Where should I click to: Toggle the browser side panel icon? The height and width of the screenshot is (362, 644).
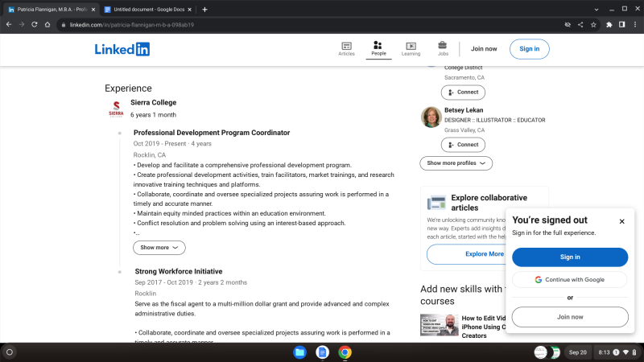tap(621, 25)
